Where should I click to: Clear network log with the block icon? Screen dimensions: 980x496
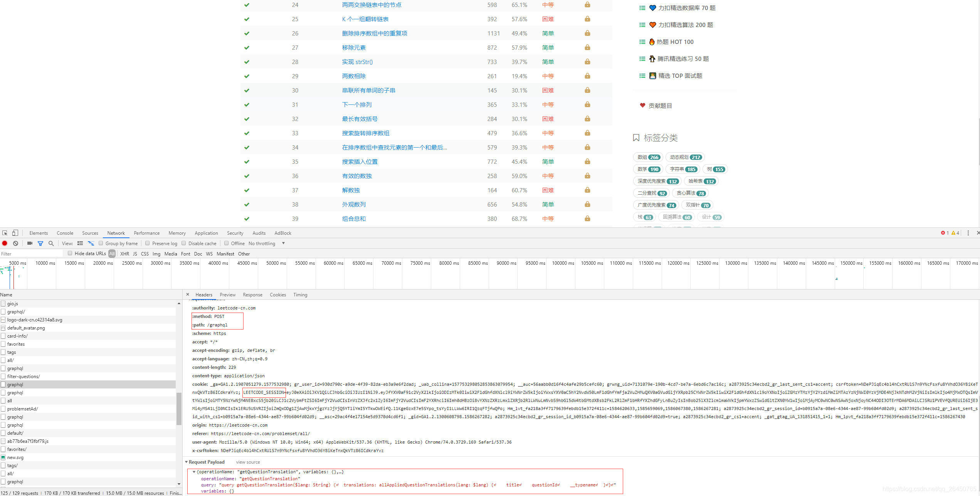point(15,243)
